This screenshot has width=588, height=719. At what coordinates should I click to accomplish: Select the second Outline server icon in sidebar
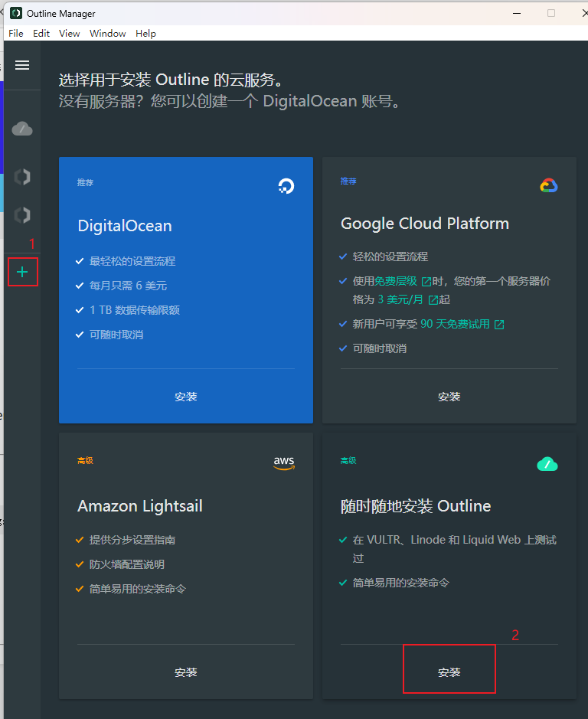[x=22, y=215]
